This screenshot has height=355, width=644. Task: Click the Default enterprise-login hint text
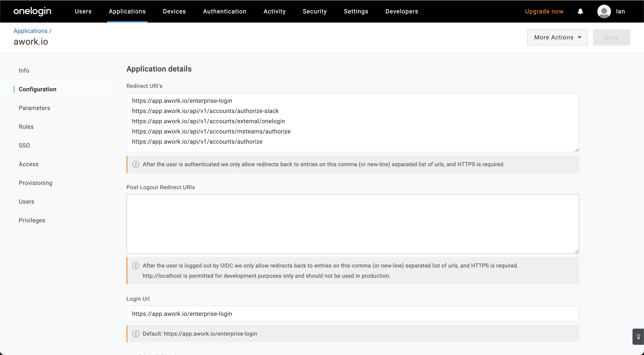coord(200,334)
